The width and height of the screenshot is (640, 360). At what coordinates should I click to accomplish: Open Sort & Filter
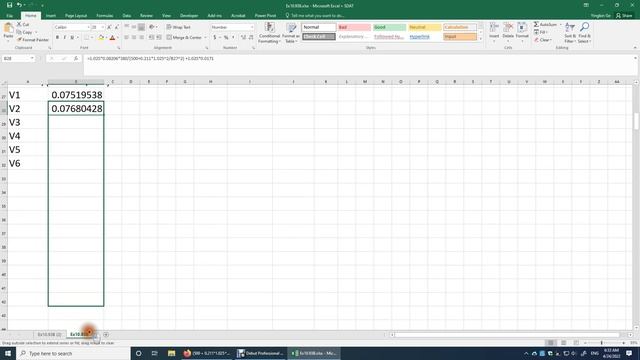[570, 33]
